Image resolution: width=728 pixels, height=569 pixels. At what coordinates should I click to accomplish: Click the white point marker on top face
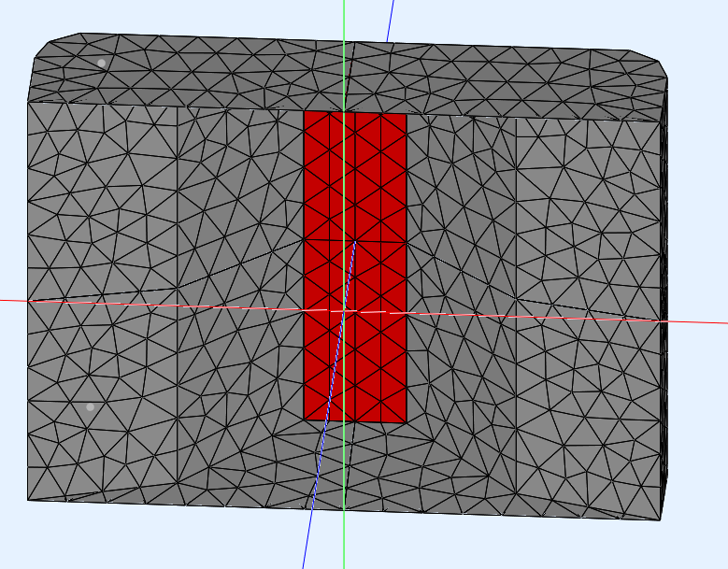tap(102, 63)
